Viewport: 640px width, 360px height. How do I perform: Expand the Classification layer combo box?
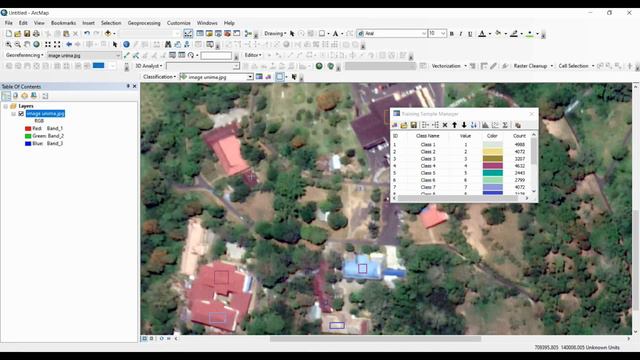250,77
